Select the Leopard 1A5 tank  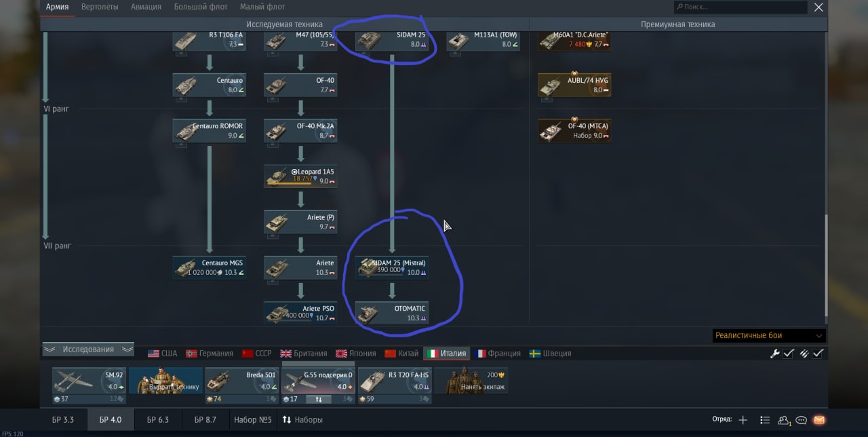click(x=300, y=176)
